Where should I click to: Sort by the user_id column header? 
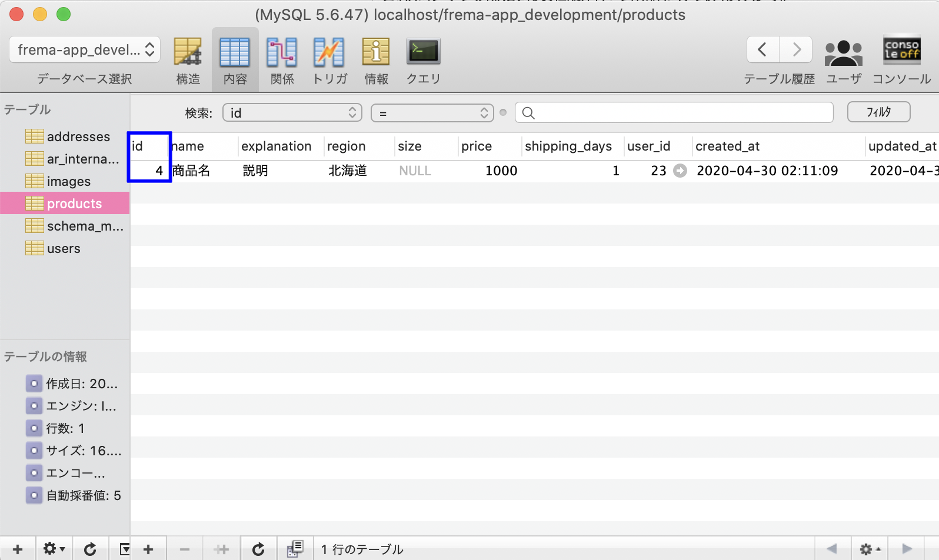(658, 146)
